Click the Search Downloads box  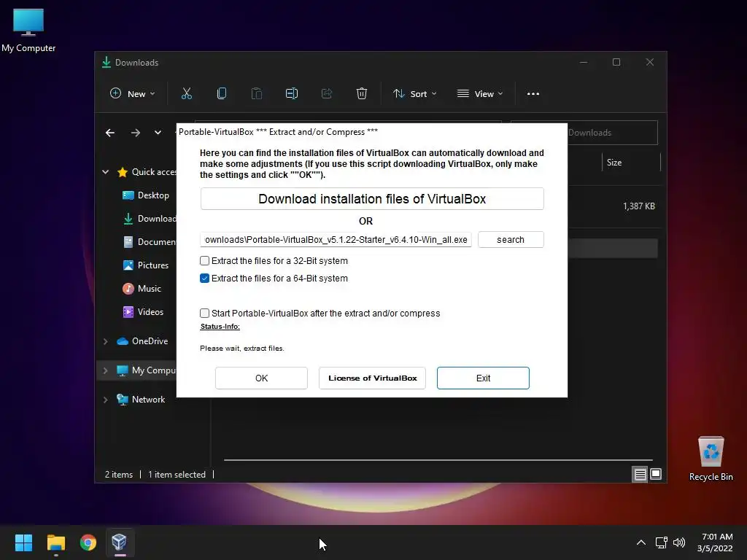pyautogui.click(x=612, y=133)
